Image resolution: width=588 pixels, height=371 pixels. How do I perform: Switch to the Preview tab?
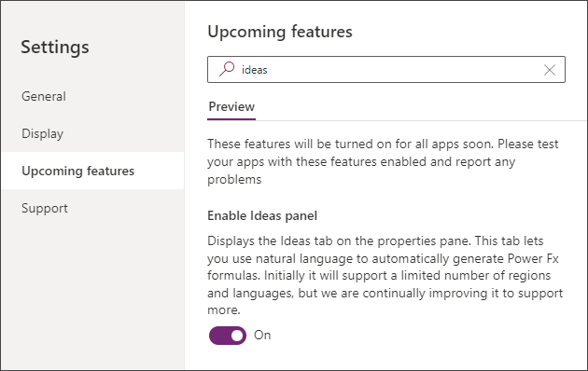click(231, 106)
